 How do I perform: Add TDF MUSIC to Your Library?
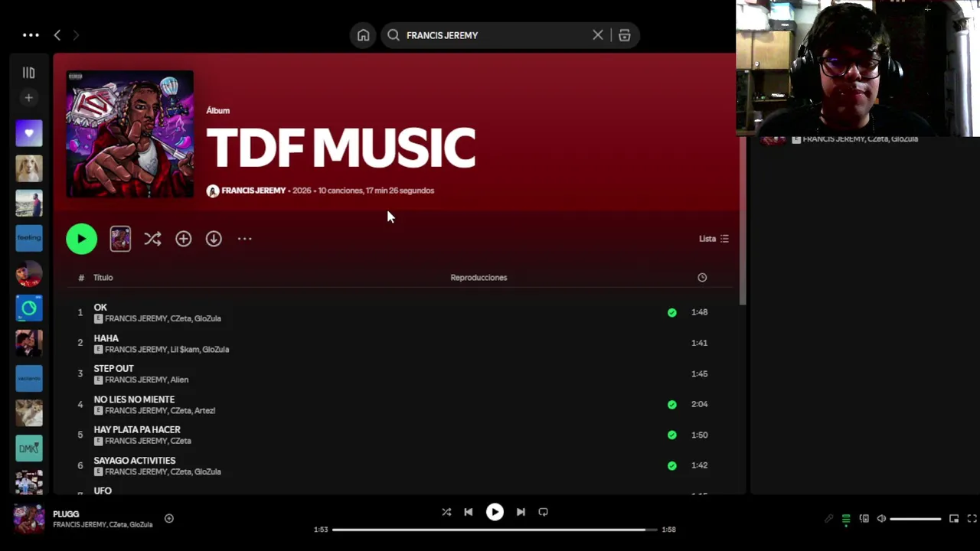184,239
